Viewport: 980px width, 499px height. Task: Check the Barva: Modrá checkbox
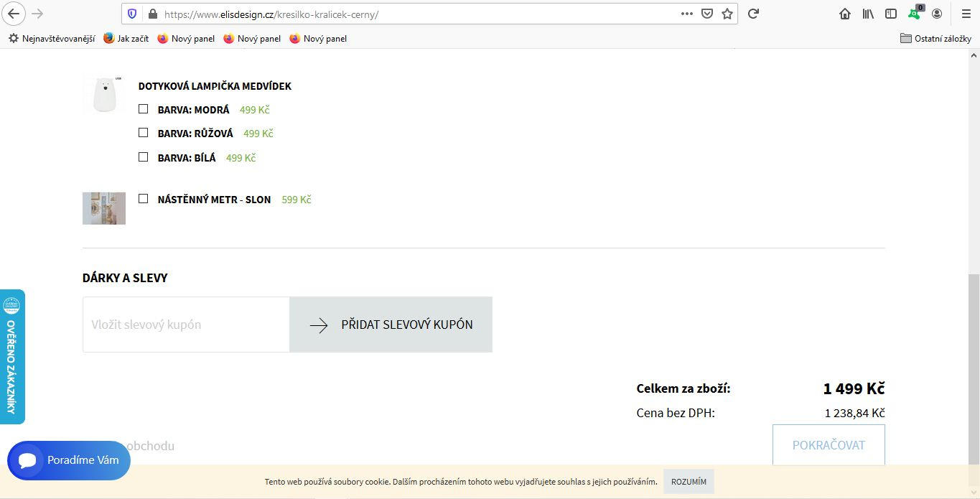click(144, 109)
